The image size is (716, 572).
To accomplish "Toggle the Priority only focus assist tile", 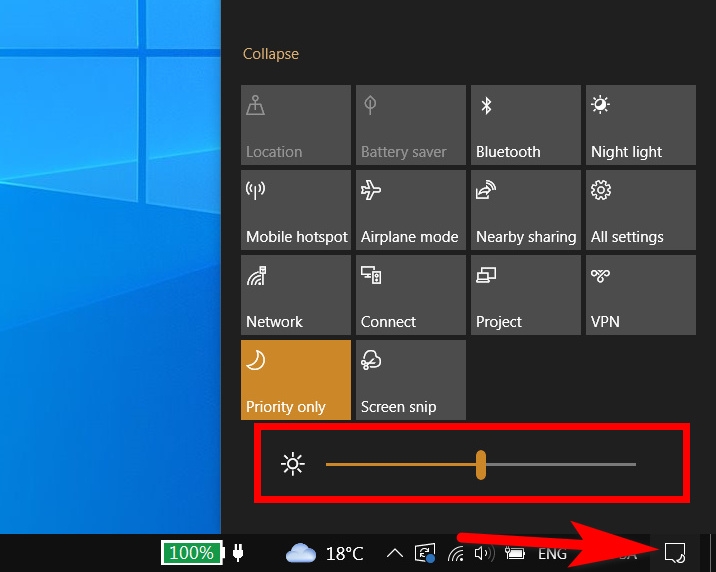I will [296, 380].
